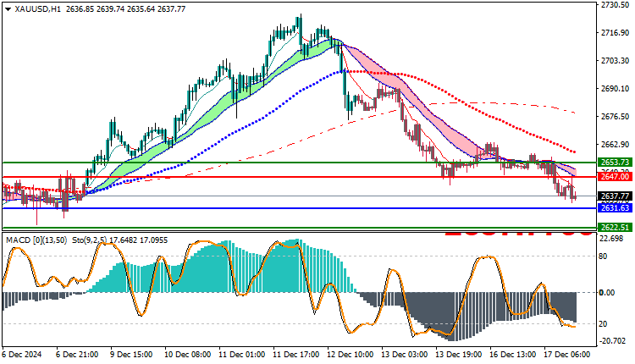This screenshot has width=635, height=364.
Task: Click the 2662.90 price scale value
Action: click(x=615, y=145)
